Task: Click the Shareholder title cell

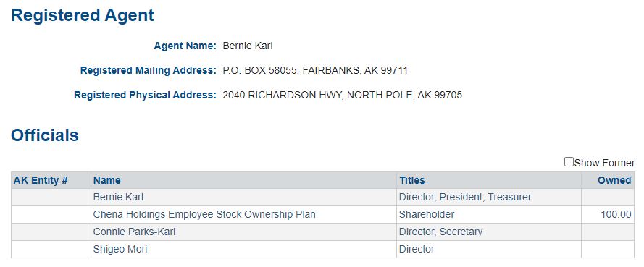Action: coord(489,214)
